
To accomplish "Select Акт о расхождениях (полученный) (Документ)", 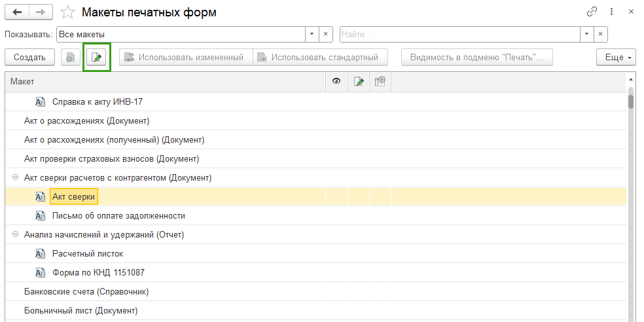I will point(316,139).
